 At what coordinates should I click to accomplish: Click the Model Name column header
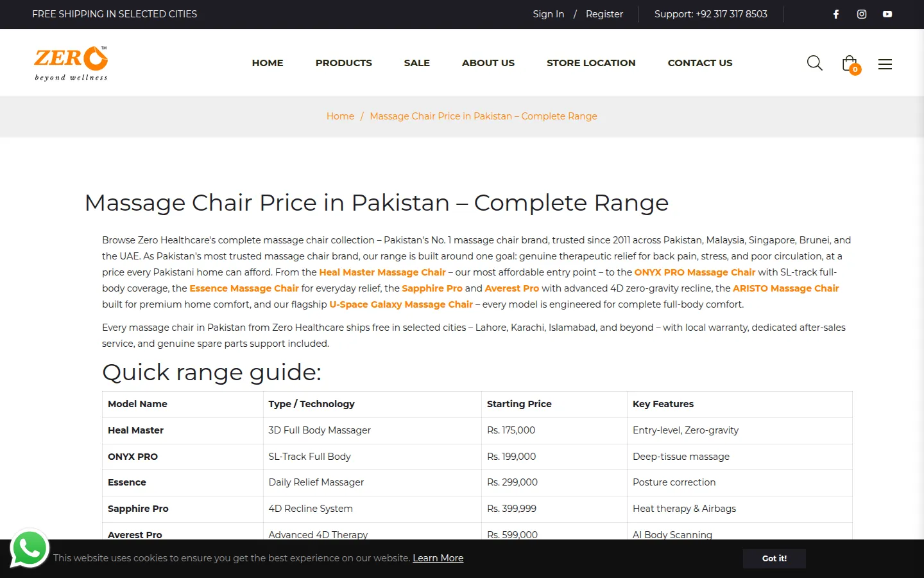click(183, 405)
